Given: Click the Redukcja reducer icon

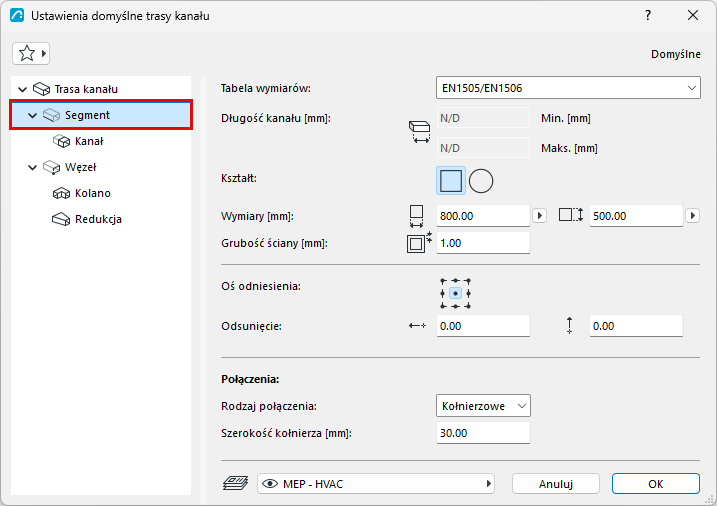Looking at the screenshot, I should tap(61, 219).
